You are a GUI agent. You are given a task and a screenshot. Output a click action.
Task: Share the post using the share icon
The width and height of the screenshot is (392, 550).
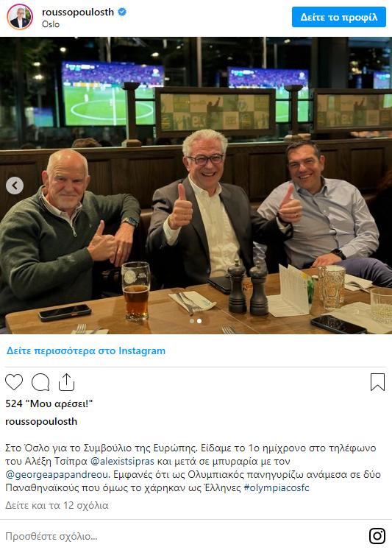[x=67, y=382]
